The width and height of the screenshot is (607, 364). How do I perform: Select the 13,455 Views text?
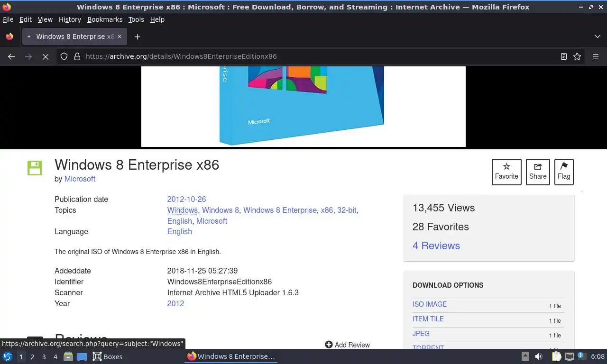pyautogui.click(x=443, y=208)
